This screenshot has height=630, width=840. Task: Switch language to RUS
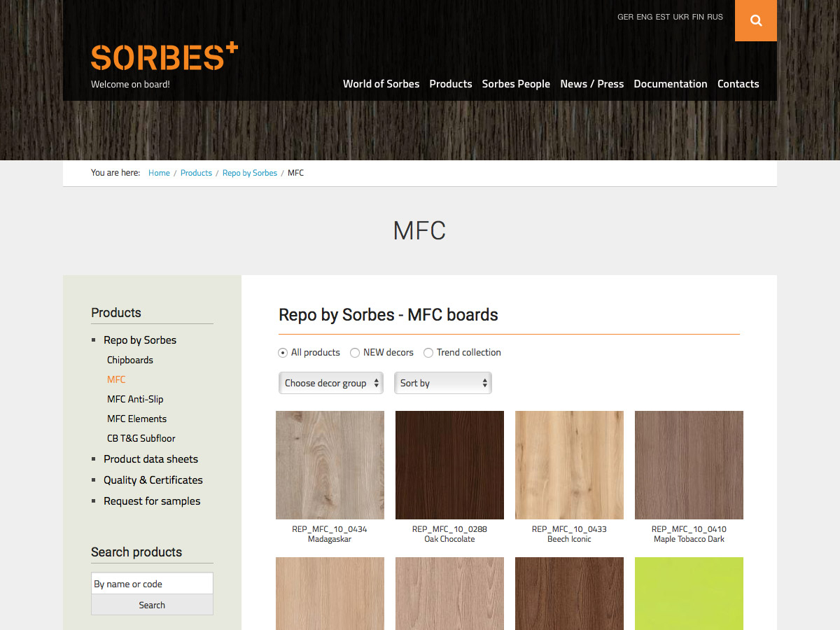pos(715,17)
